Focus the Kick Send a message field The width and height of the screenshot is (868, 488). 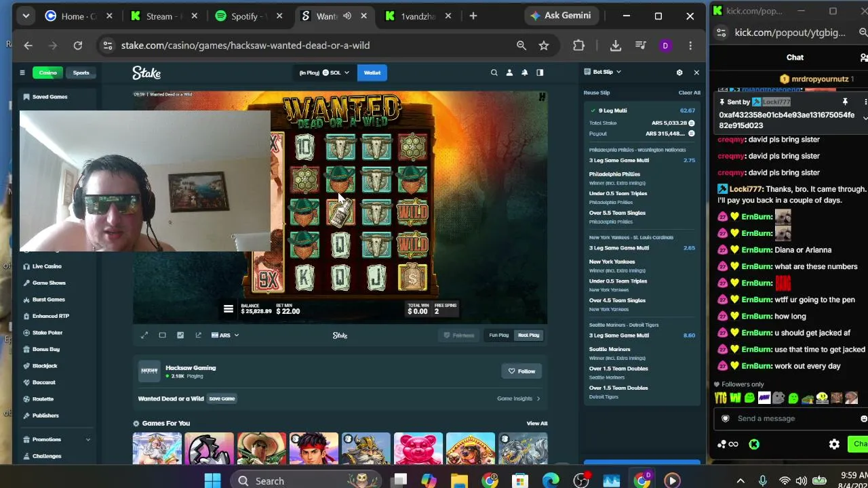coord(790,419)
